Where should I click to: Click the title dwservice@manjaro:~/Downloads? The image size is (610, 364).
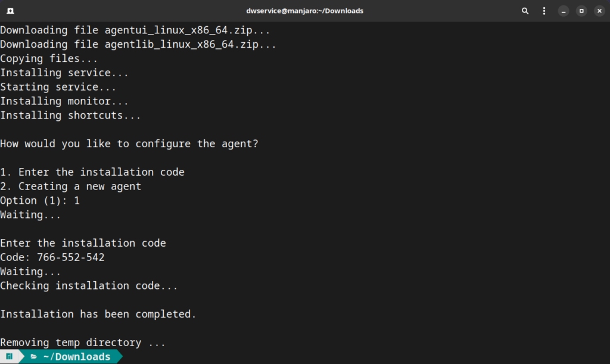[x=305, y=10]
